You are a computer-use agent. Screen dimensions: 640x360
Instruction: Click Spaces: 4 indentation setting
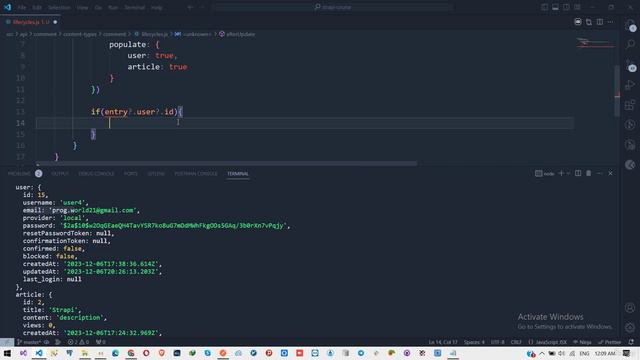point(474,342)
